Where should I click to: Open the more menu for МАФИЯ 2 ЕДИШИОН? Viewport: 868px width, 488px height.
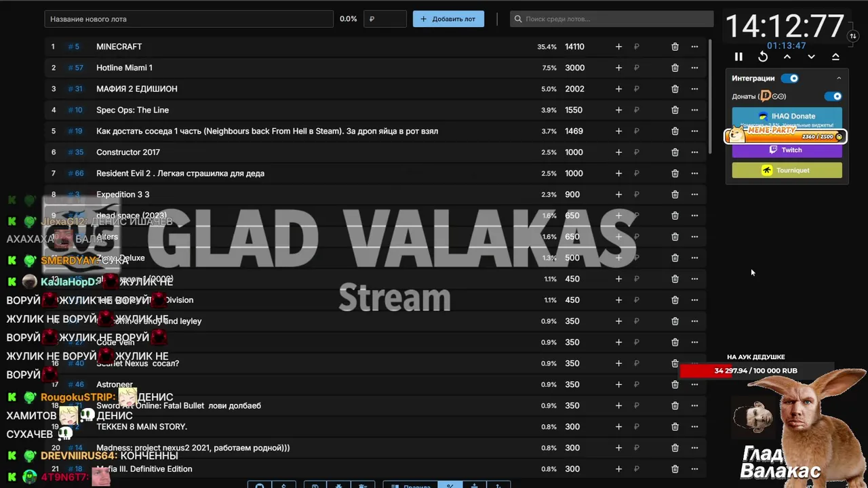coord(694,89)
